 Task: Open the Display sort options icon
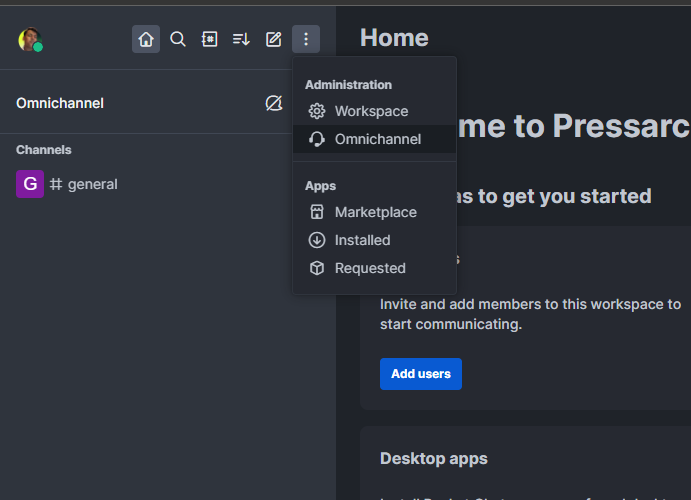click(x=241, y=39)
